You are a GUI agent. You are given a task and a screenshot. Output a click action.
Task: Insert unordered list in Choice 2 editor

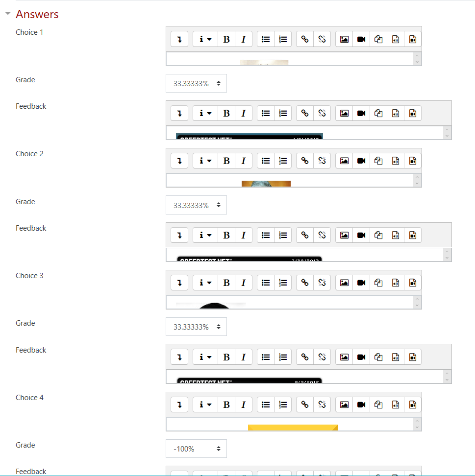pos(266,161)
